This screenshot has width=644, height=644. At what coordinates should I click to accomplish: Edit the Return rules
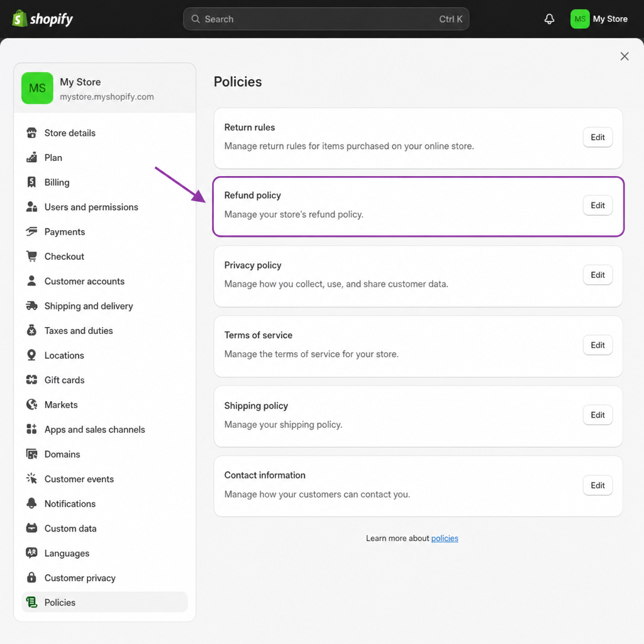tap(597, 137)
